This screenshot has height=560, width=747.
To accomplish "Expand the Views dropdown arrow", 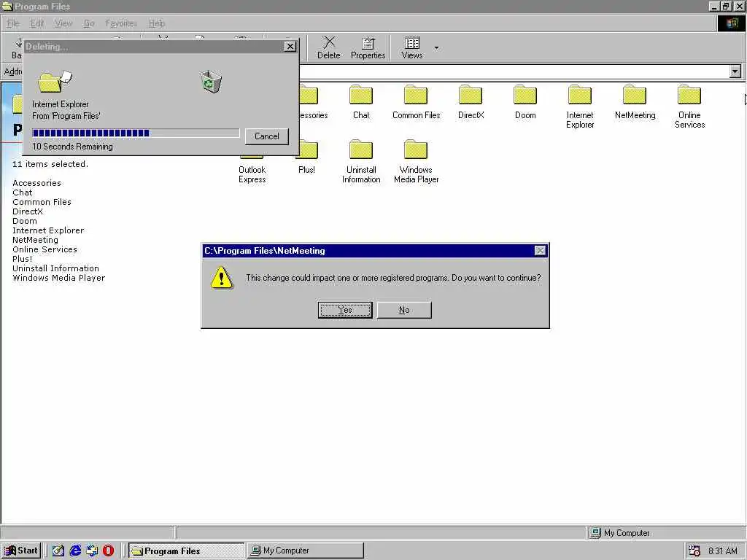I will 436,47.
